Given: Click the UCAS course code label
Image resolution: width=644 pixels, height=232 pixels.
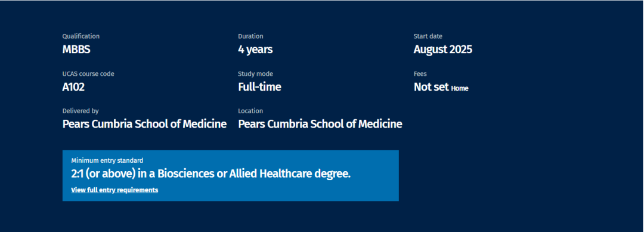Looking at the screenshot, I should click(88, 74).
